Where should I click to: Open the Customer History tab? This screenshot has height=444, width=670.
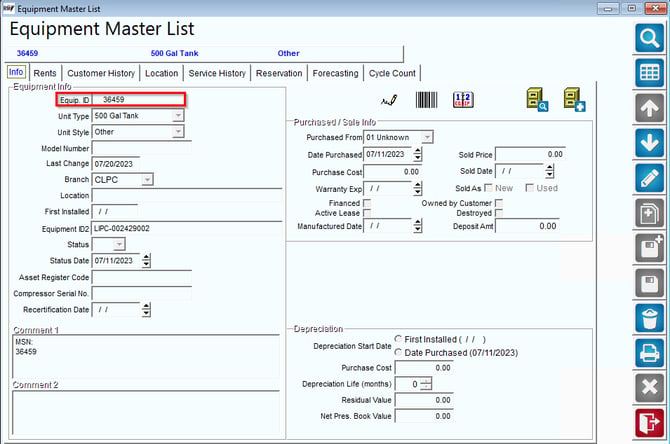tap(101, 73)
